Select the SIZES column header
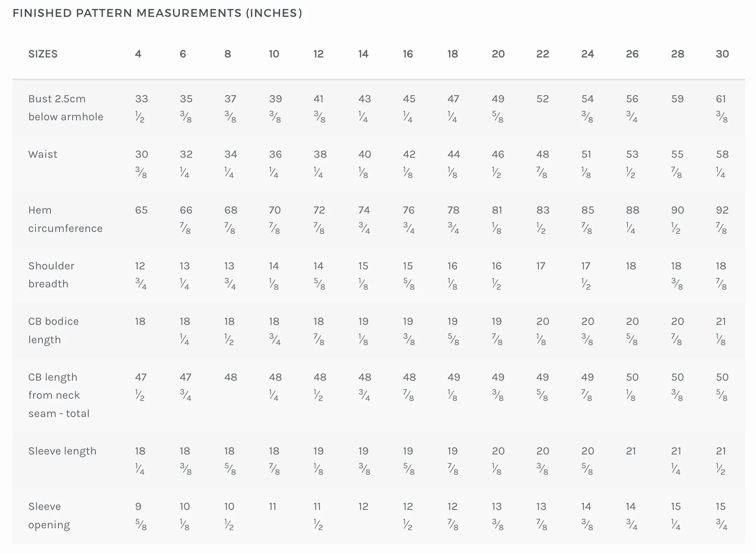The width and height of the screenshot is (756, 553). click(43, 54)
